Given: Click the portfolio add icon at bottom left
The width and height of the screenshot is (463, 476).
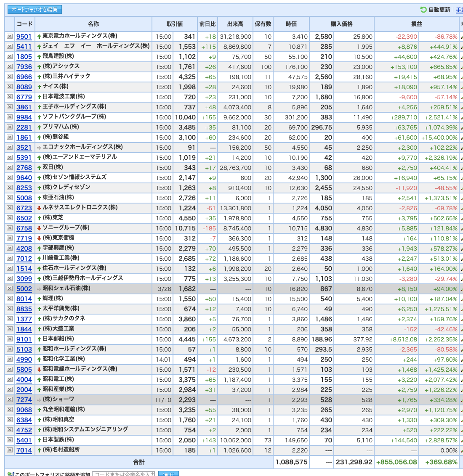Looking at the screenshot, I should [x=11, y=474].
